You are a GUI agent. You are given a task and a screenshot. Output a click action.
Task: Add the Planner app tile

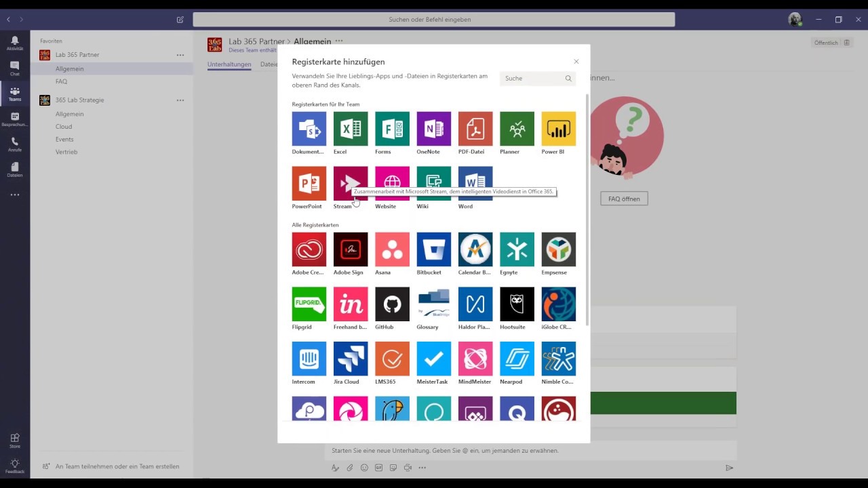pos(517,129)
